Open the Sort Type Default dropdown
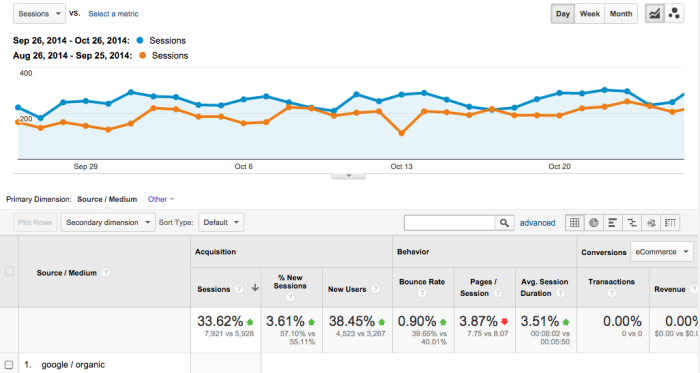 coord(221,222)
